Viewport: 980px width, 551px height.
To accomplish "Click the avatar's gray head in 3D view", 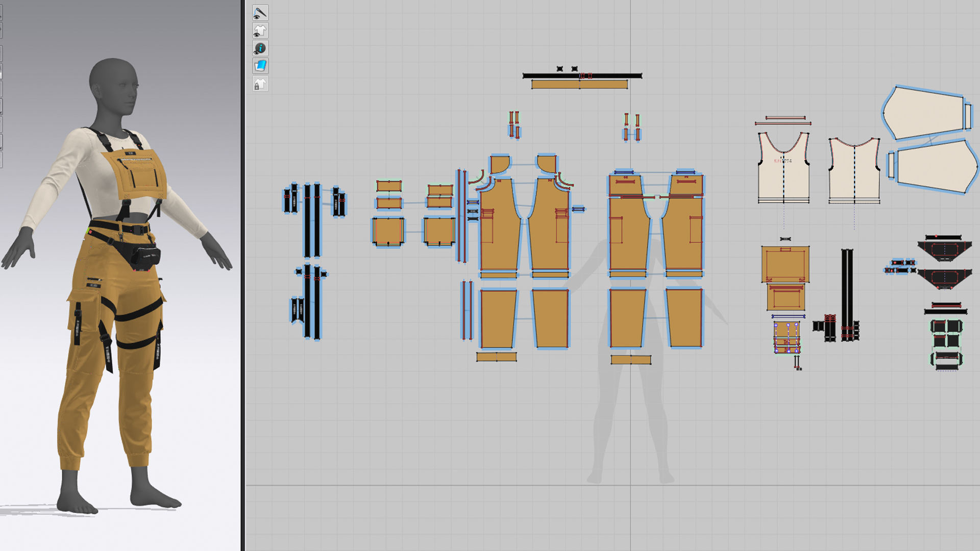I will click(113, 87).
